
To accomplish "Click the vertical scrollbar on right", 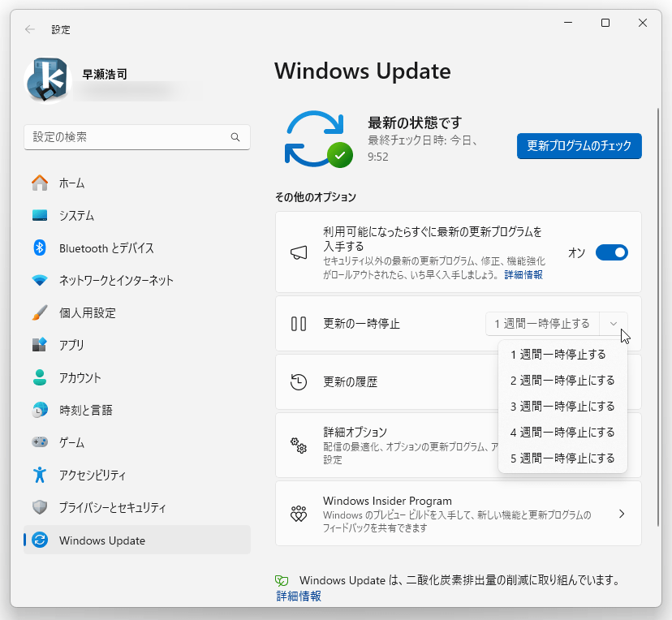I will 659,317.
